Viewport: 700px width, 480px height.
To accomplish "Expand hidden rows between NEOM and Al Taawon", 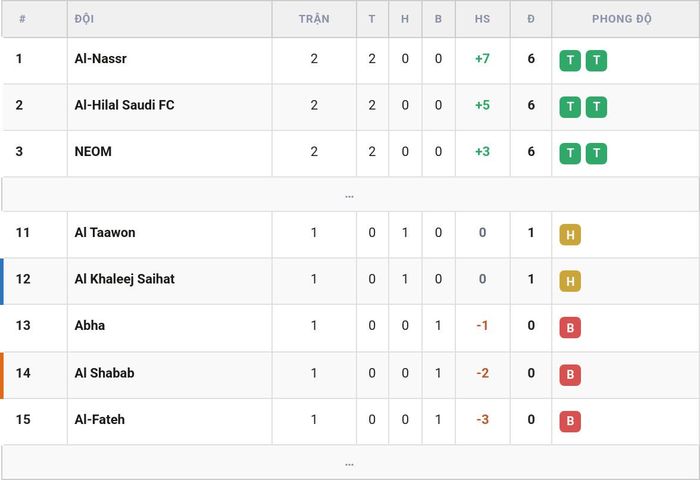I will click(x=350, y=195).
